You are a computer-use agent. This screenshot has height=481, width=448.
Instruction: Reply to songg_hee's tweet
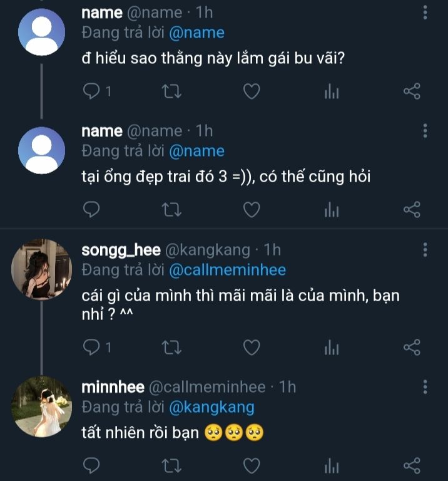tap(91, 346)
